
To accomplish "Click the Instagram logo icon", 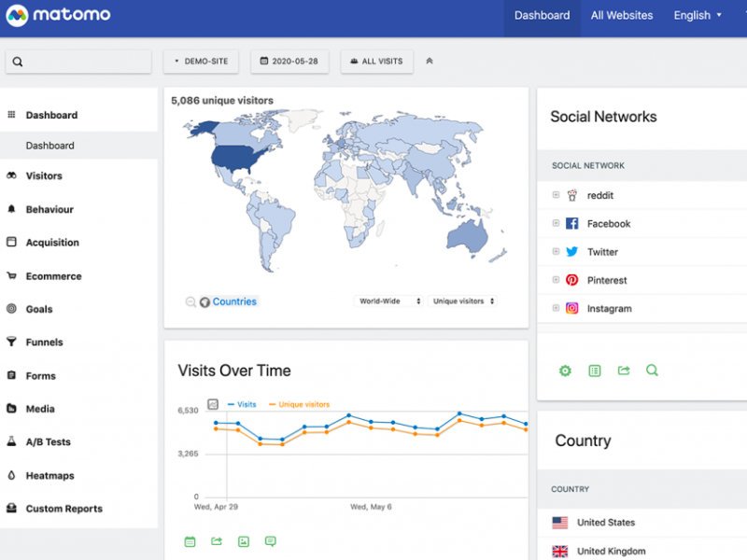I will point(572,308).
